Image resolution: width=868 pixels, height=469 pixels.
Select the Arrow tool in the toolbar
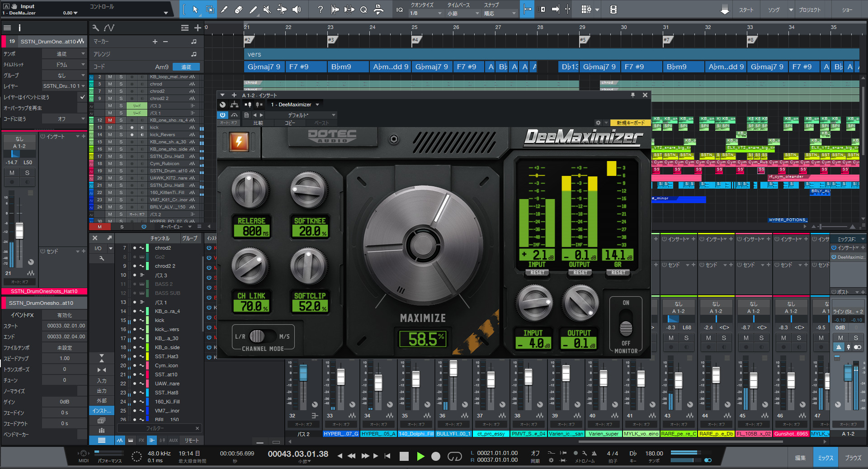tap(195, 9)
